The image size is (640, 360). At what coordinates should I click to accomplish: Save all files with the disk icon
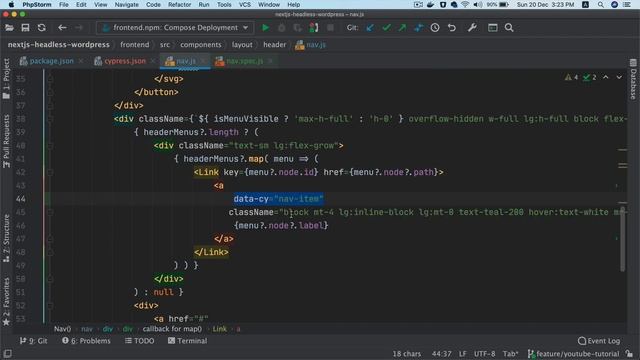coord(25,28)
